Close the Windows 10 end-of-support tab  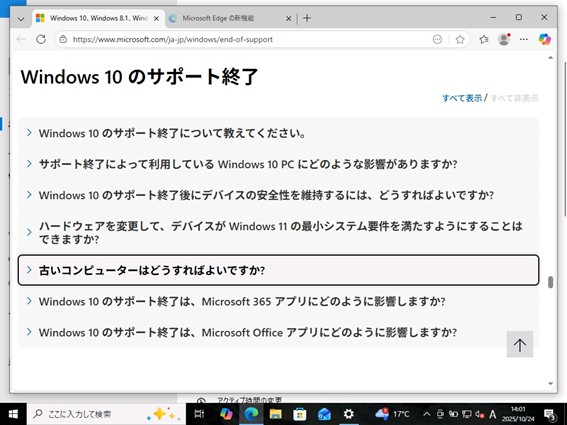coord(157,18)
